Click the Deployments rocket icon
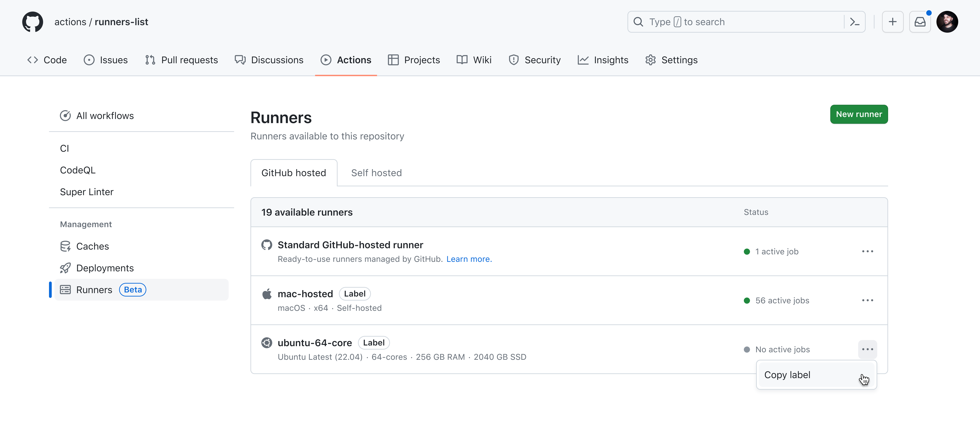This screenshot has width=980, height=423. click(65, 268)
